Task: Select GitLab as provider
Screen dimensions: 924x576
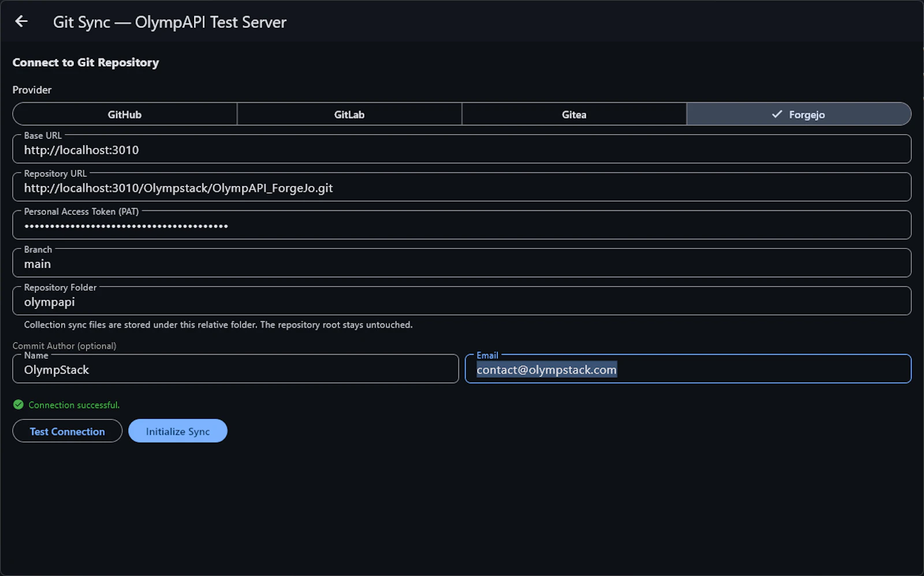Action: click(349, 114)
